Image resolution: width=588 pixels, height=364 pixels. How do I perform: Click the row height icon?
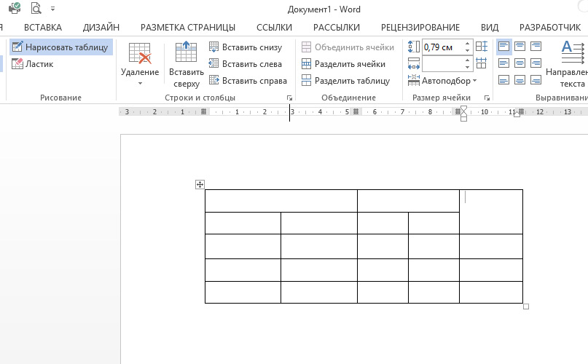coord(414,47)
